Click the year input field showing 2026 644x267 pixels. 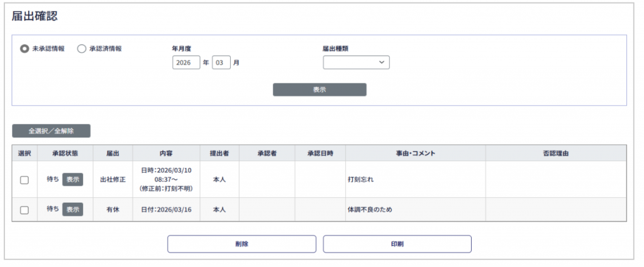pos(186,63)
